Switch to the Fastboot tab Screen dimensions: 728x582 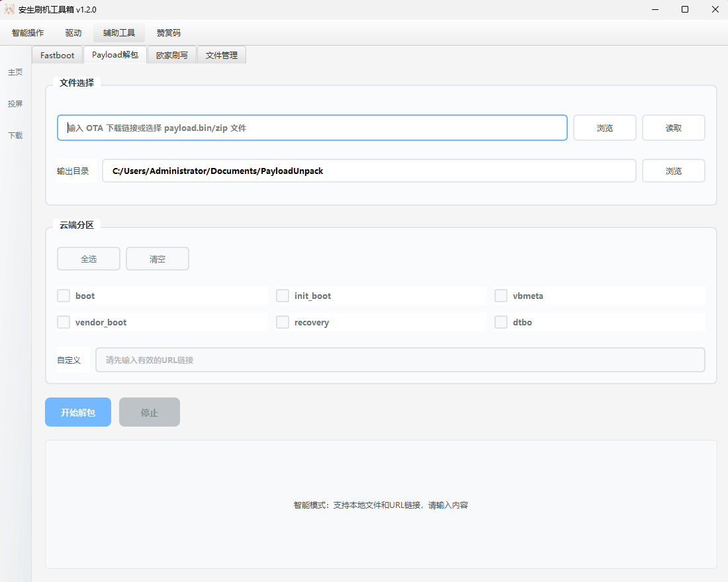[x=57, y=55]
